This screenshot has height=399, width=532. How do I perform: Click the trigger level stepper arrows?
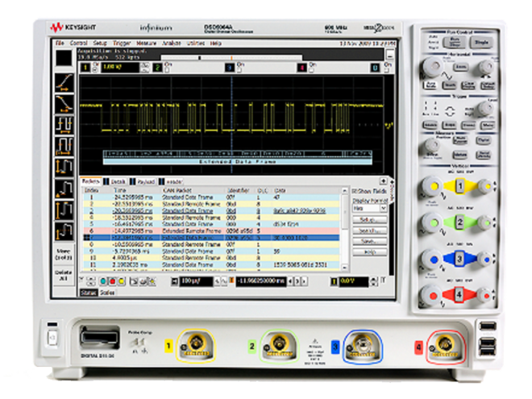click(373, 281)
